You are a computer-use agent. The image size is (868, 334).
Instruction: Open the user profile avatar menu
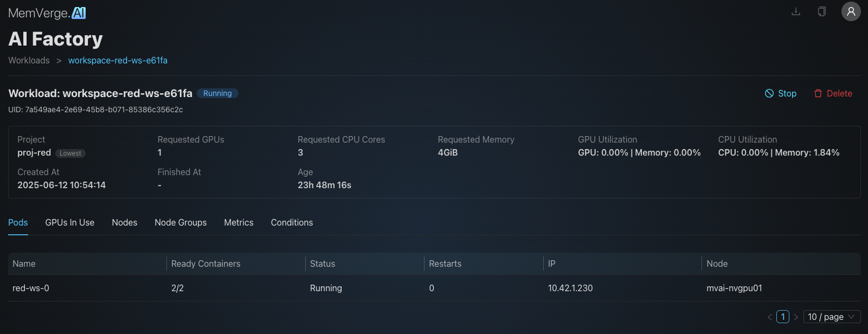click(x=851, y=11)
